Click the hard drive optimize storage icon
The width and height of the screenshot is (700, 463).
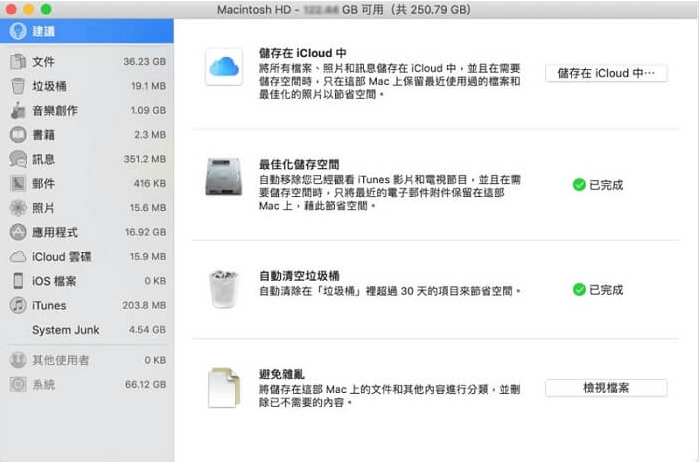click(x=224, y=178)
